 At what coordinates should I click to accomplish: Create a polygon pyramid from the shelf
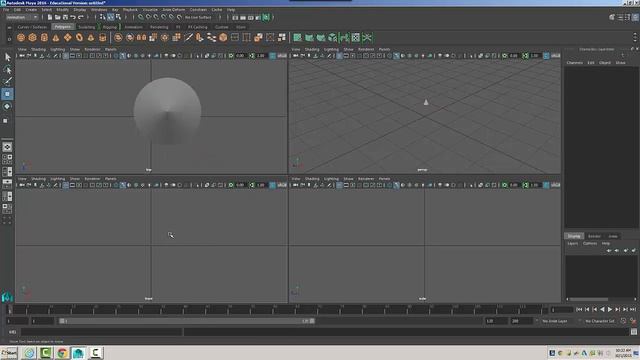91,38
